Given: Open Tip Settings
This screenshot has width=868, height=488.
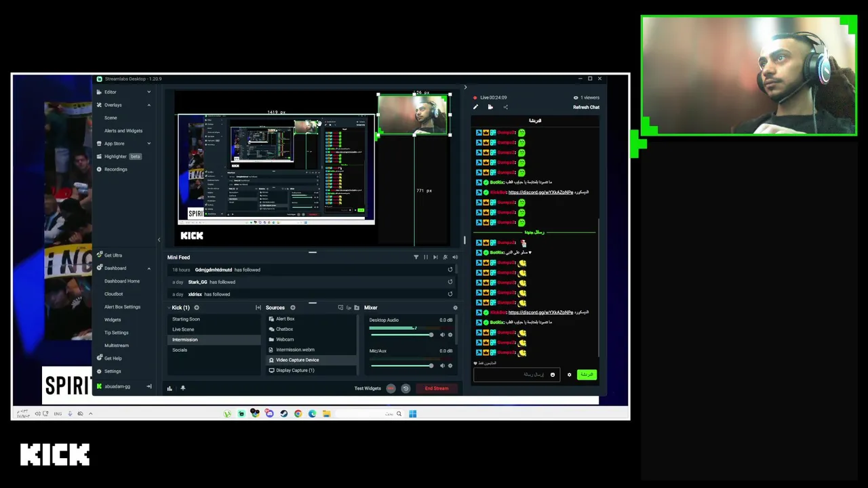Looking at the screenshot, I should (117, 333).
